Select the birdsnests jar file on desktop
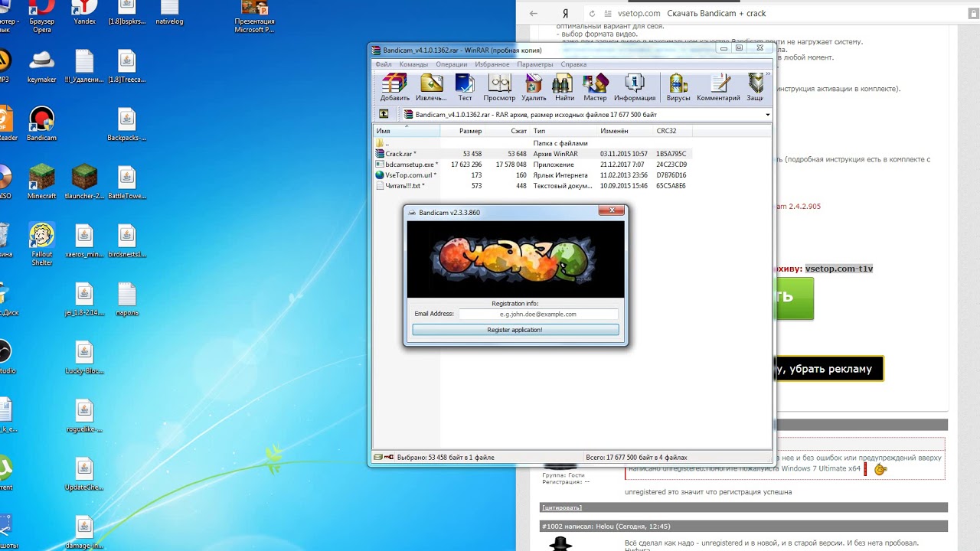 [127, 241]
